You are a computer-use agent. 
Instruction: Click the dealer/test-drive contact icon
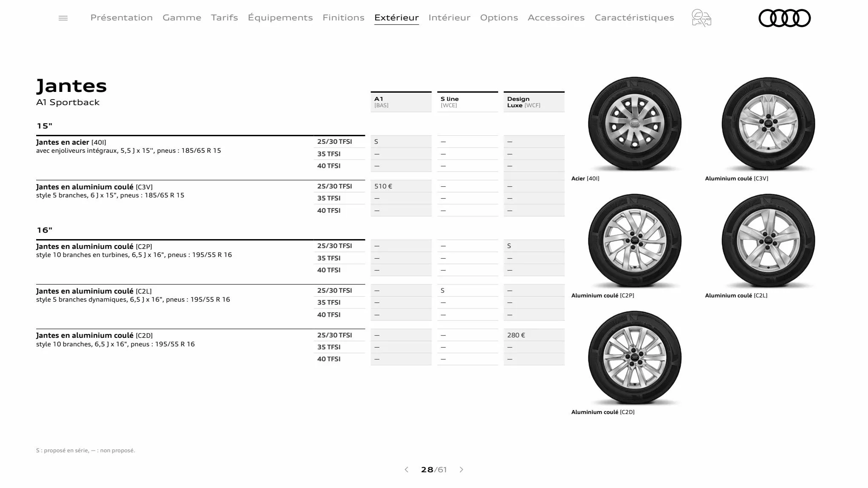[x=701, y=18]
